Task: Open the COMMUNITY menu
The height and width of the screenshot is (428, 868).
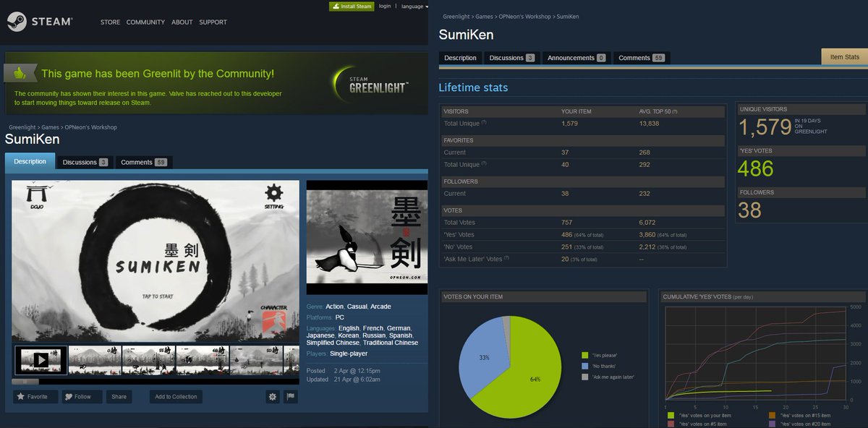Action: 145,22
